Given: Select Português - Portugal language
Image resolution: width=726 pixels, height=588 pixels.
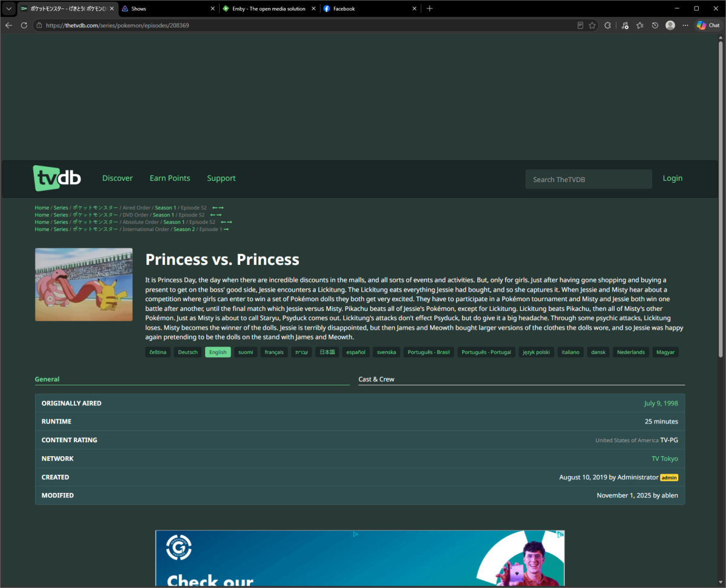Looking at the screenshot, I should [x=486, y=352].
